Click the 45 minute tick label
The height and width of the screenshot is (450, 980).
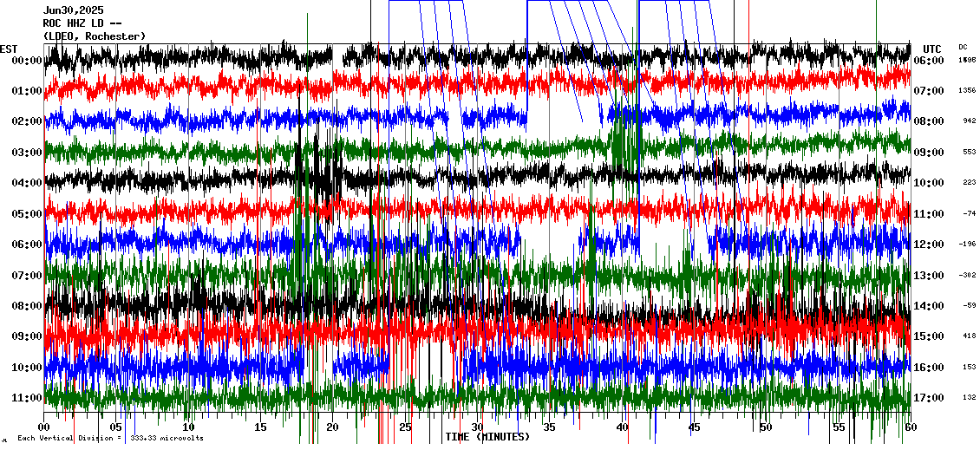coord(693,427)
